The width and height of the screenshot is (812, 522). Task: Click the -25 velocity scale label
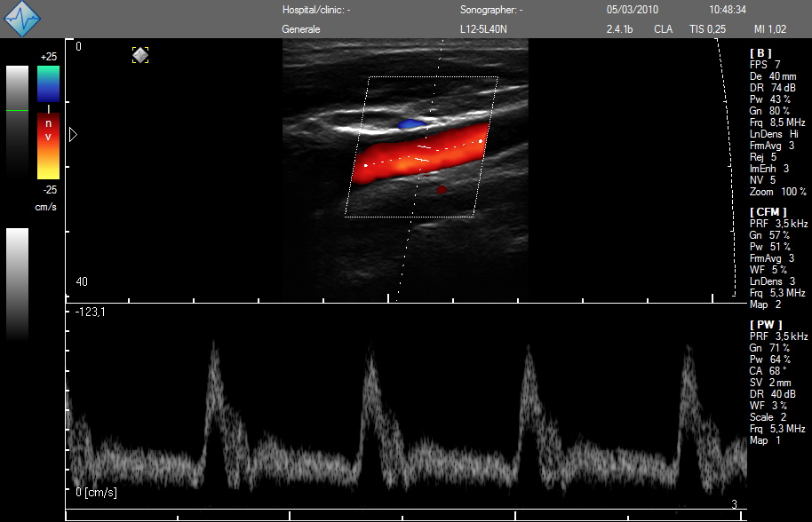pos(49,190)
